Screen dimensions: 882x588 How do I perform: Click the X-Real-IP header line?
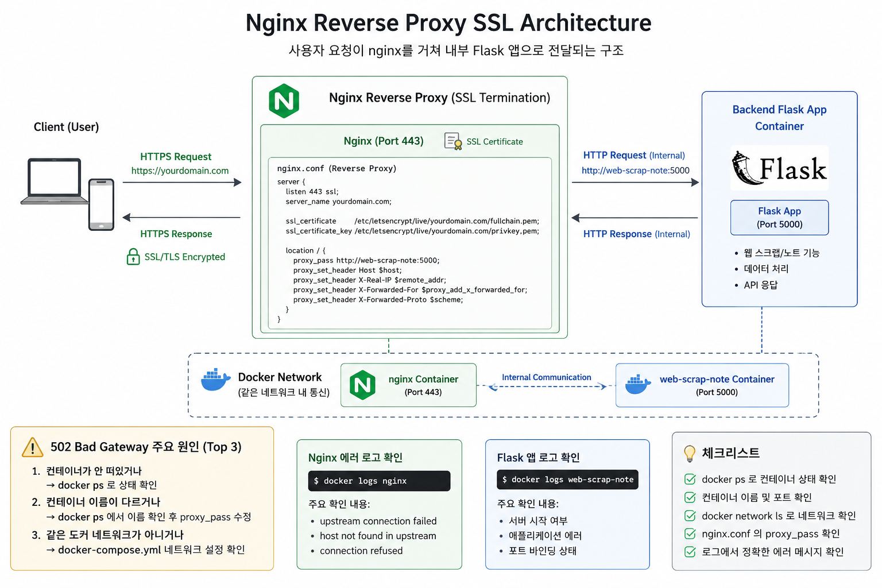click(x=369, y=280)
